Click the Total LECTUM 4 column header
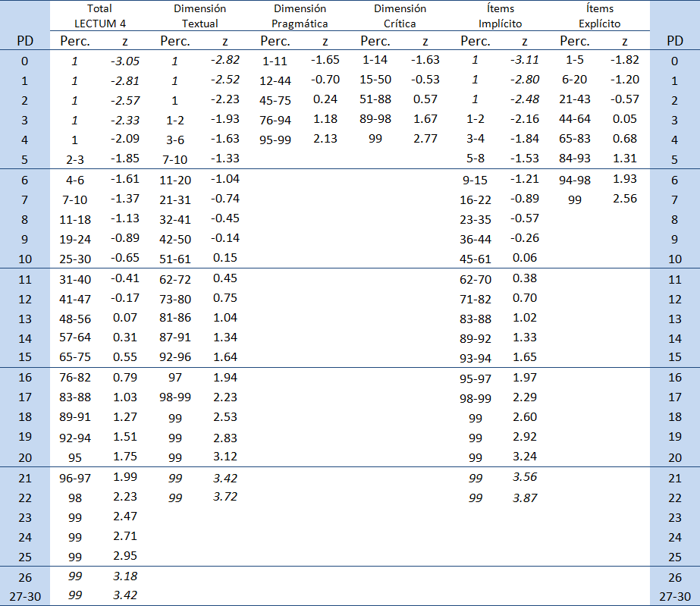Image resolution: width=700 pixels, height=606 pixels. point(100,16)
